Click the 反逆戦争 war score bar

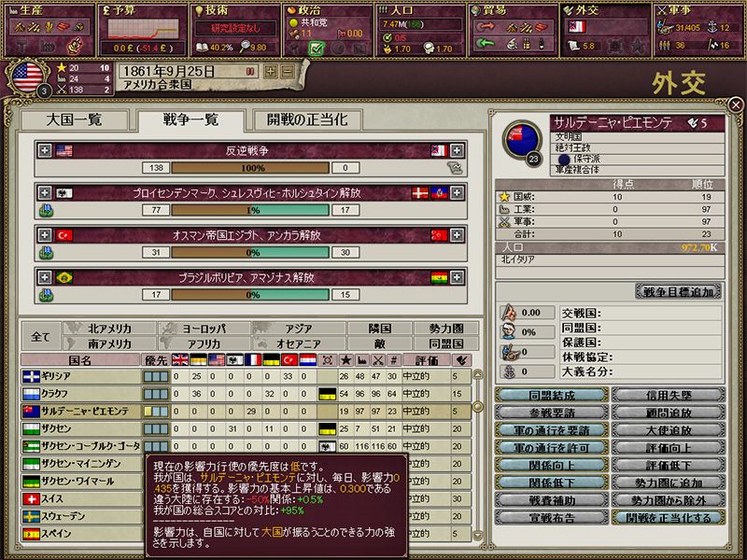tap(250, 168)
